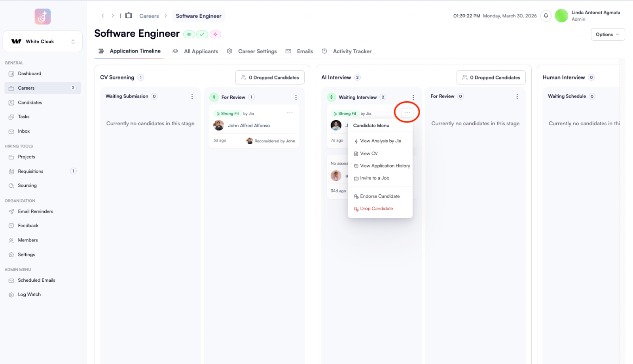Open Waiting Submission column kebab menu

[192, 97]
